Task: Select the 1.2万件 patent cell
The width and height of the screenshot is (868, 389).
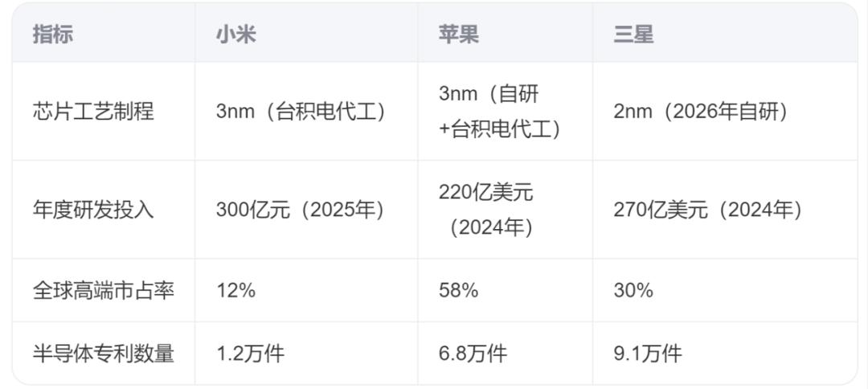Action: pyautogui.click(x=250, y=354)
